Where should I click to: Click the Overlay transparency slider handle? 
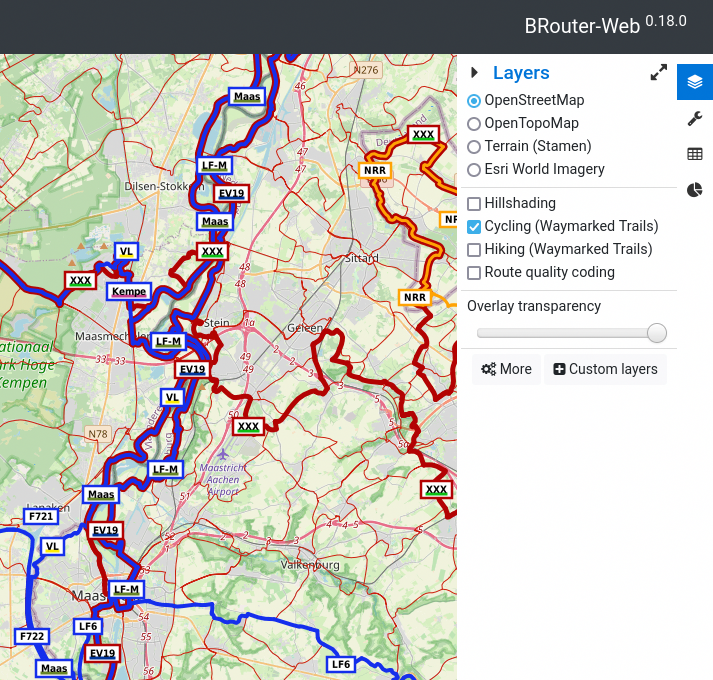click(657, 333)
